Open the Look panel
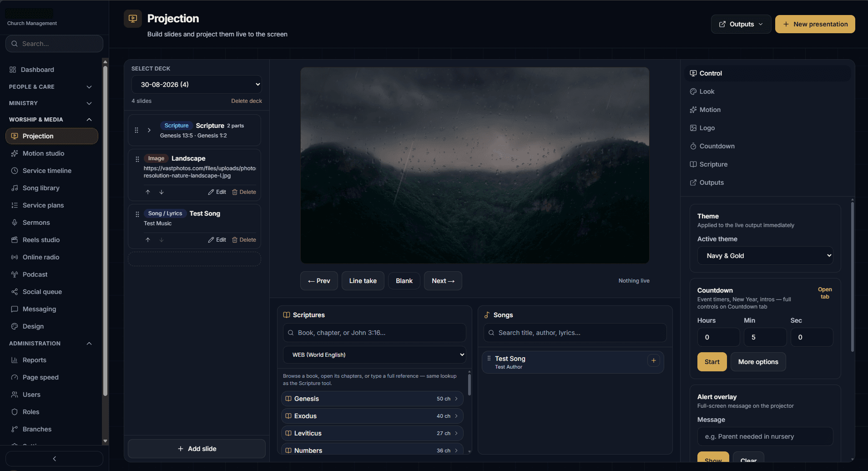The image size is (868, 471). [767, 91]
